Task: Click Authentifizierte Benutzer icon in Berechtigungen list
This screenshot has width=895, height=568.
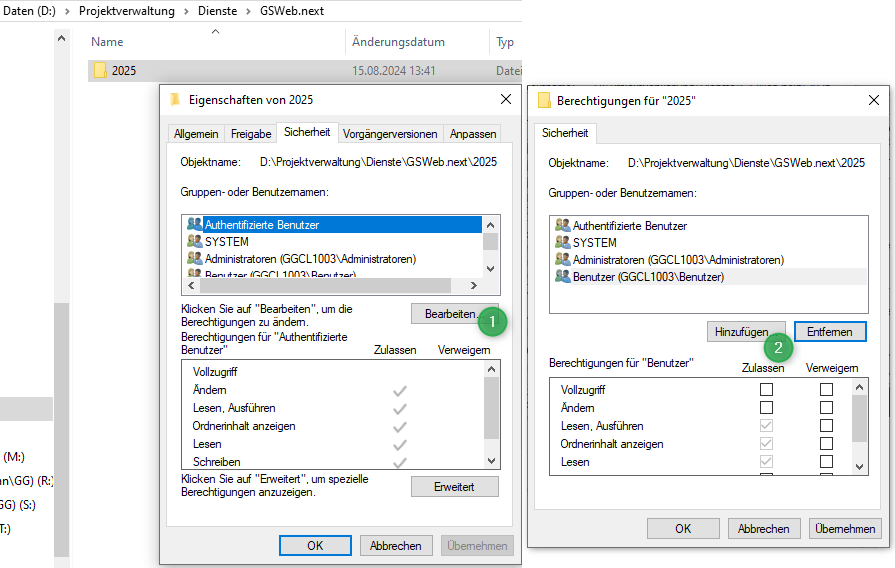Action: (563, 225)
